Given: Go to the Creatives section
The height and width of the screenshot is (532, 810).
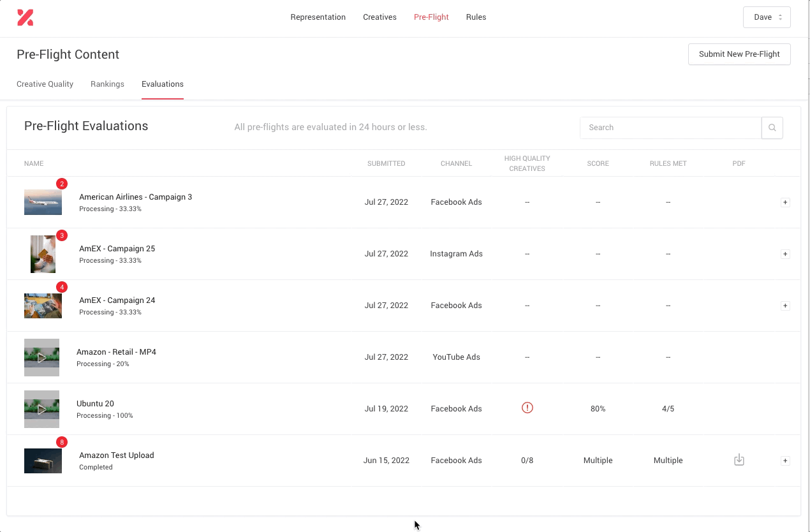Looking at the screenshot, I should (x=379, y=17).
